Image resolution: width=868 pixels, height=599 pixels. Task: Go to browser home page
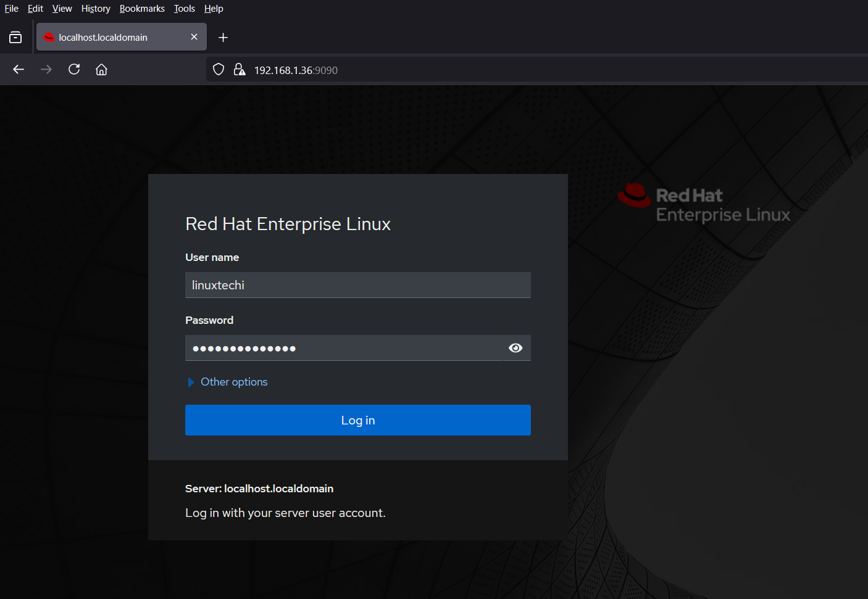tap(102, 70)
